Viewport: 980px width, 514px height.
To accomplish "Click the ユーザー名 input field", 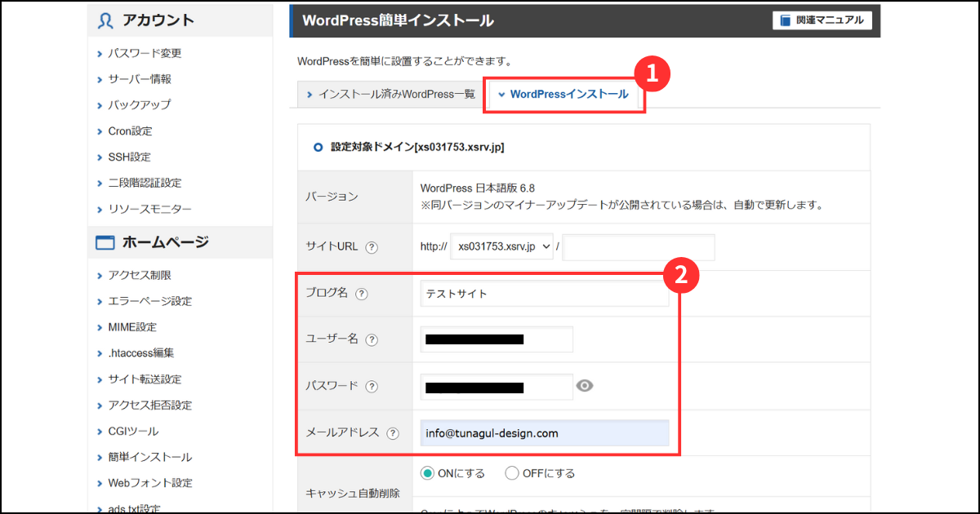I will coord(497,340).
